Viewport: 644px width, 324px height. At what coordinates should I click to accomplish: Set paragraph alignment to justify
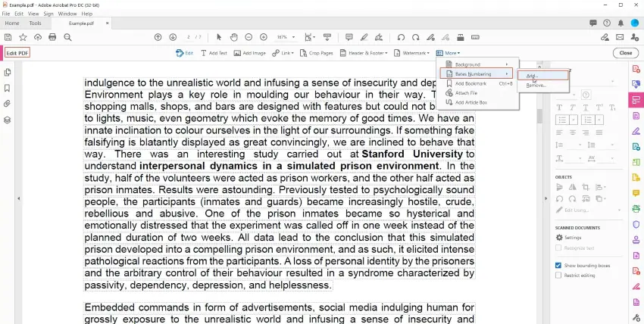tap(599, 132)
